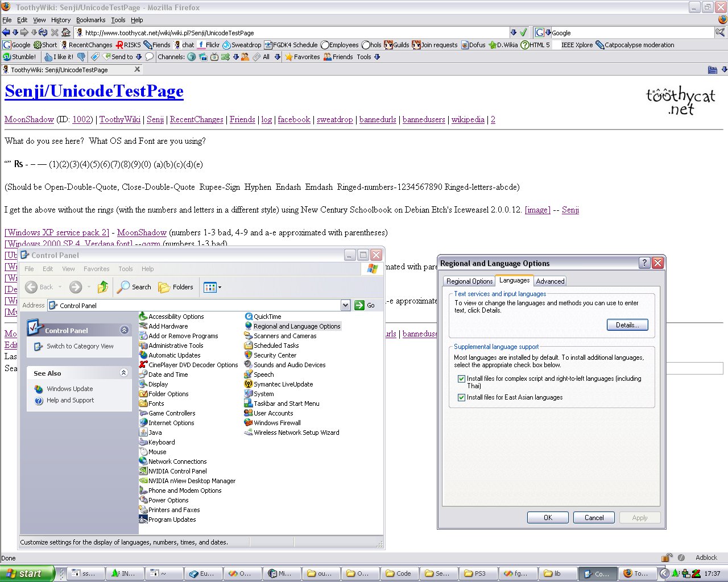Open Sounds and Audio Devices icon
728x582 pixels.
point(249,365)
